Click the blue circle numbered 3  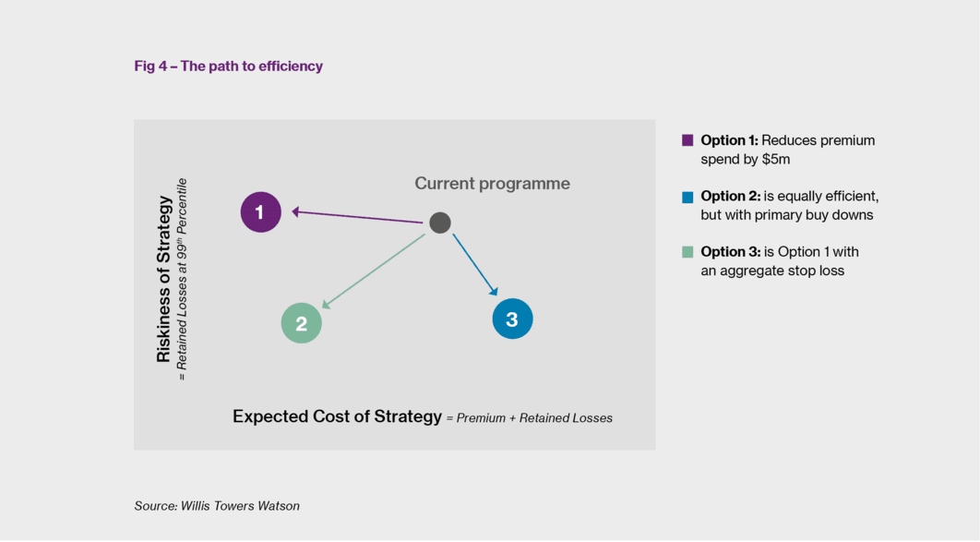pyautogui.click(x=512, y=319)
